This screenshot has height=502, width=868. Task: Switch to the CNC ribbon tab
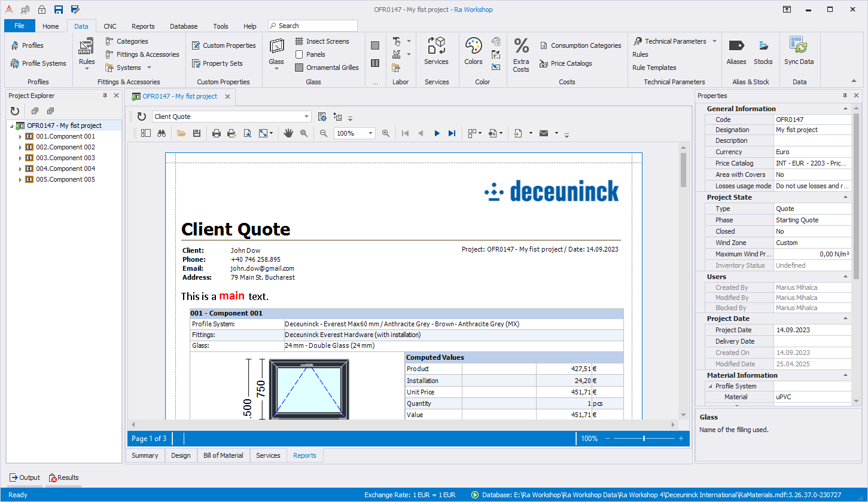[110, 26]
